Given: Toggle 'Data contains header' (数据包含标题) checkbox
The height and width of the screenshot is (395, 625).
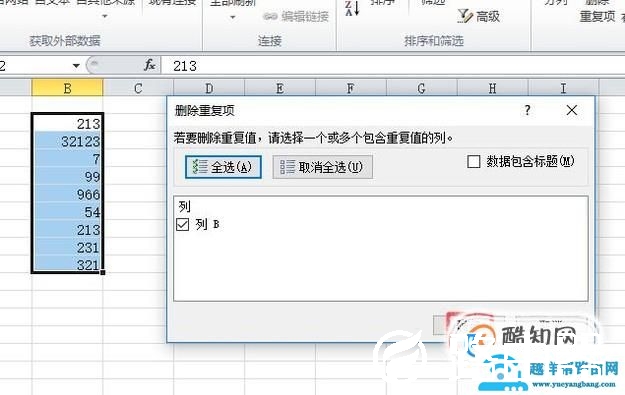Looking at the screenshot, I should (x=474, y=161).
